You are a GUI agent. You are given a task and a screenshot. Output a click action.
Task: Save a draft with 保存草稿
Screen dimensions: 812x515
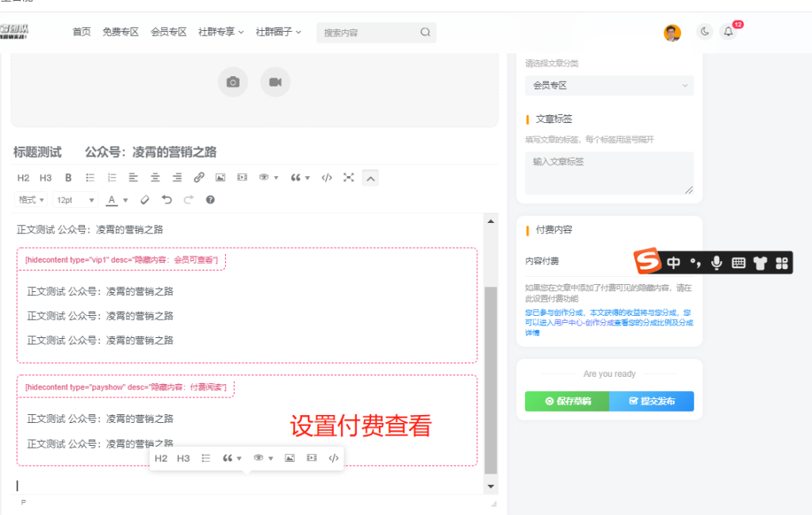point(566,402)
